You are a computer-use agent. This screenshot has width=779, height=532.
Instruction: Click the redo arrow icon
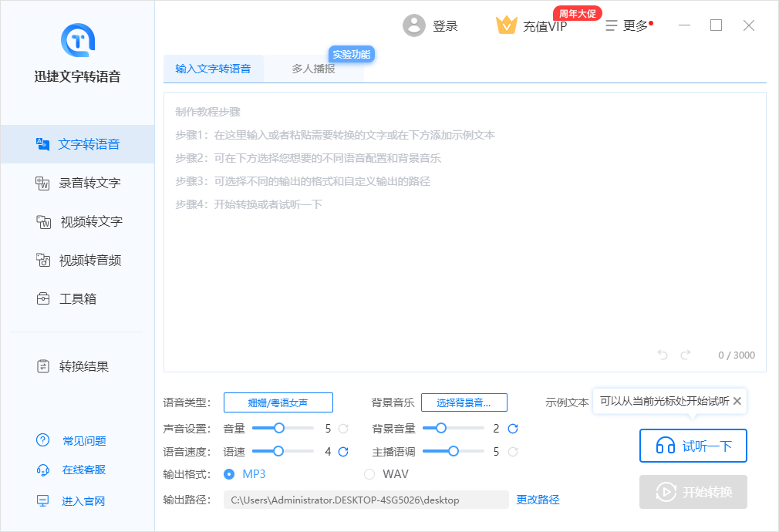point(686,355)
